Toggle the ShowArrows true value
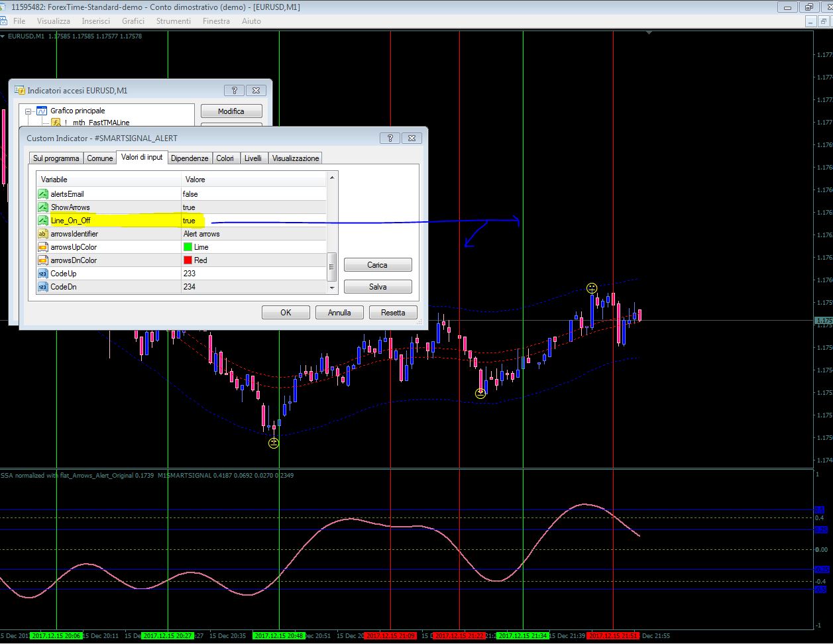833x644 pixels. point(190,207)
